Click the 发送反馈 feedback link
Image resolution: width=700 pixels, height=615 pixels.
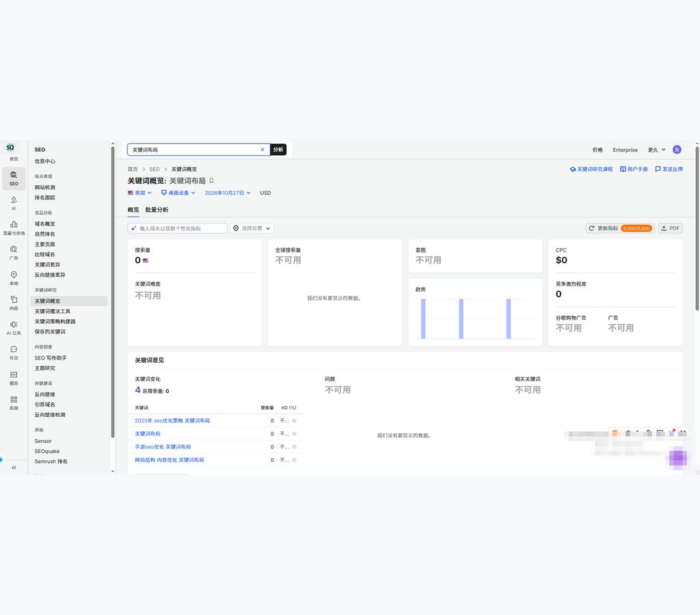pyautogui.click(x=669, y=169)
